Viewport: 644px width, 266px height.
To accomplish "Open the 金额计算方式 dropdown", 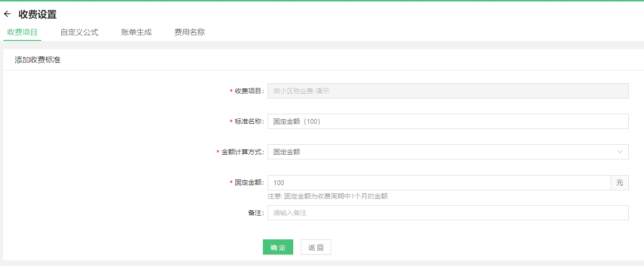I will point(448,152).
